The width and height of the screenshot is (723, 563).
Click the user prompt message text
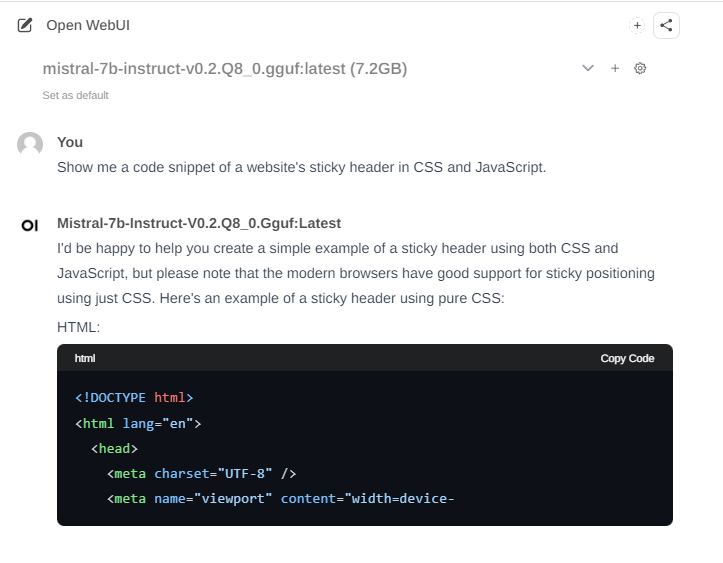(301, 167)
